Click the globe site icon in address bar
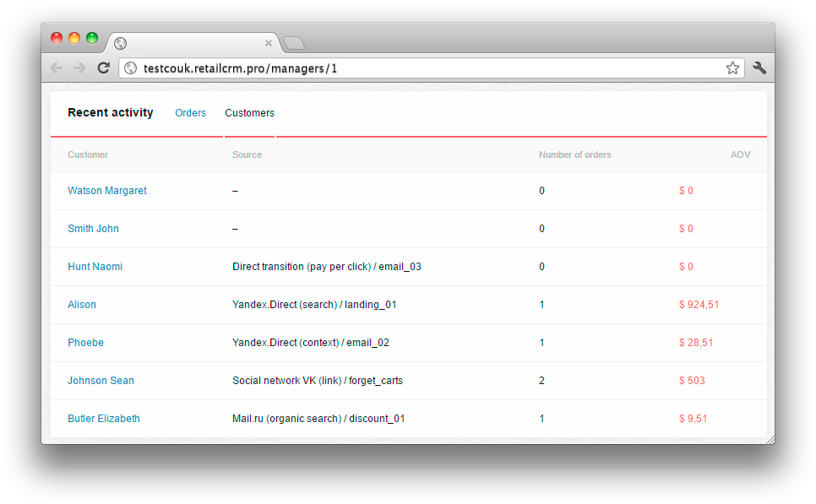This screenshot has height=504, width=816. pyautogui.click(x=131, y=68)
